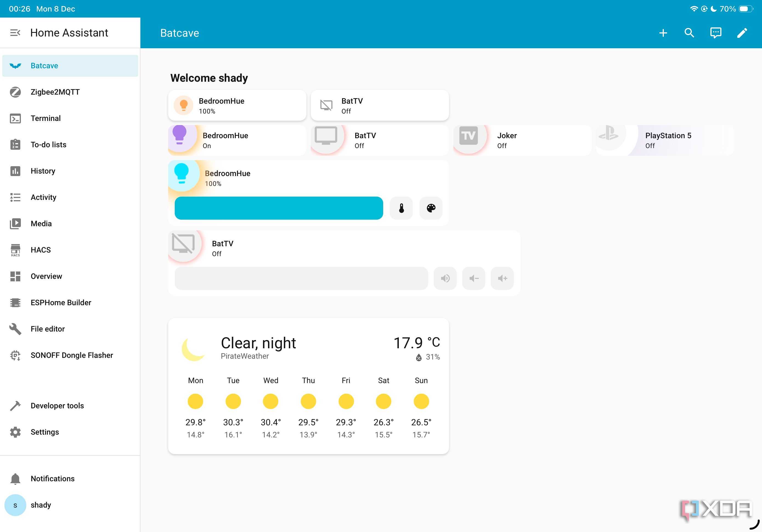Edit dashboard with pencil icon
The height and width of the screenshot is (532, 762).
[x=742, y=33]
